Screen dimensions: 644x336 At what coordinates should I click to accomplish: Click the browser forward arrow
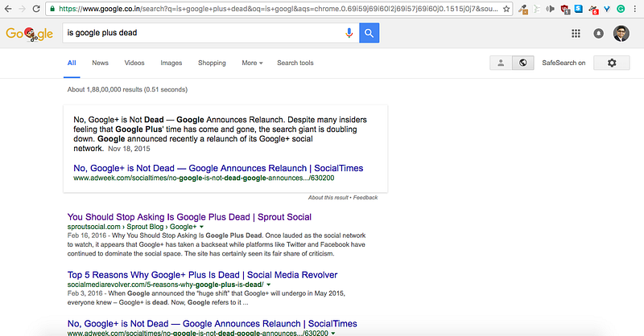tap(23, 9)
